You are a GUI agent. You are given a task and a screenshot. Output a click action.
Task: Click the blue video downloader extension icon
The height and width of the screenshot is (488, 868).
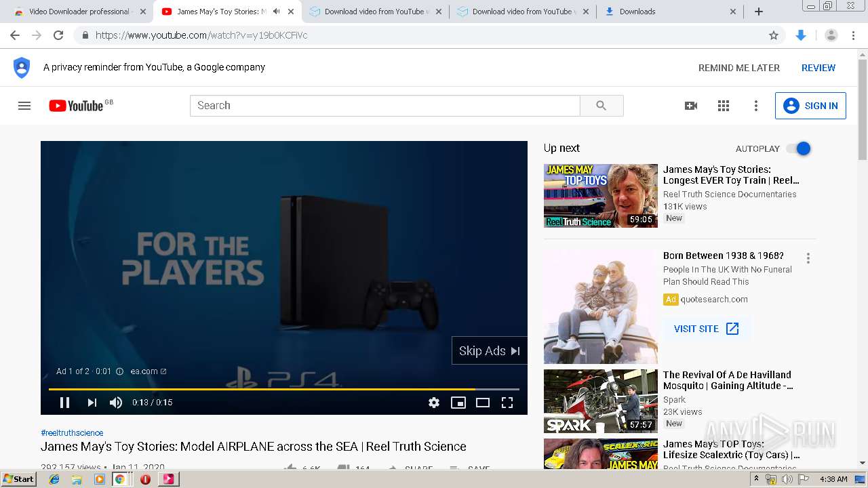tap(801, 35)
